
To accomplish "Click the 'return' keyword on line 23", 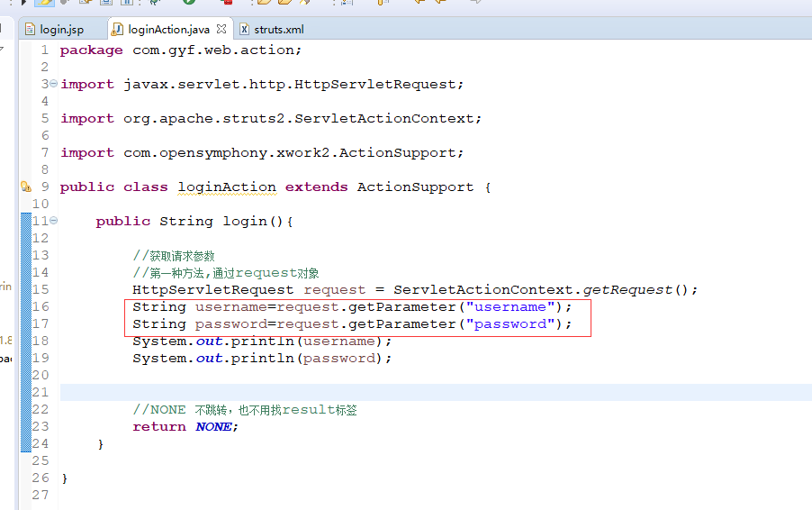I will (159, 426).
